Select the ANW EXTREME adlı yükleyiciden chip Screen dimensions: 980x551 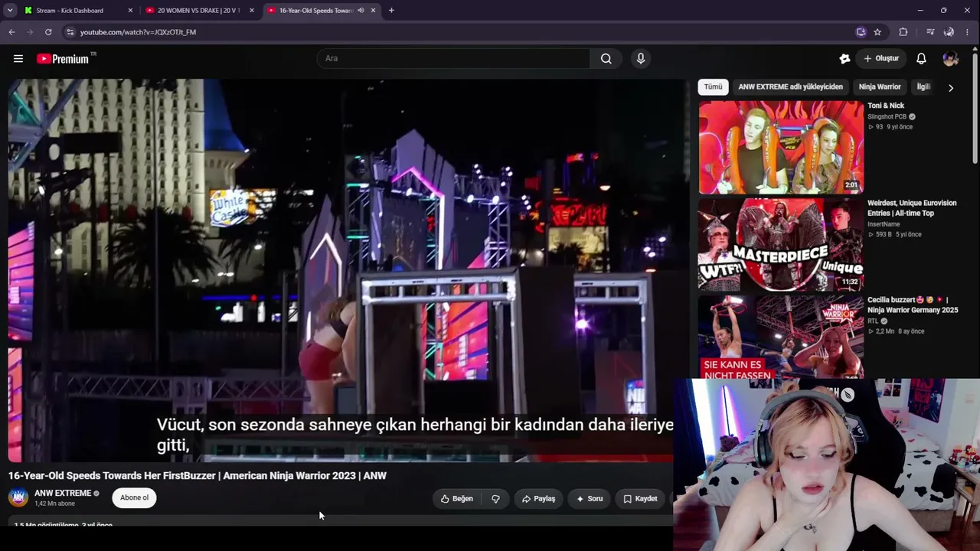click(790, 87)
